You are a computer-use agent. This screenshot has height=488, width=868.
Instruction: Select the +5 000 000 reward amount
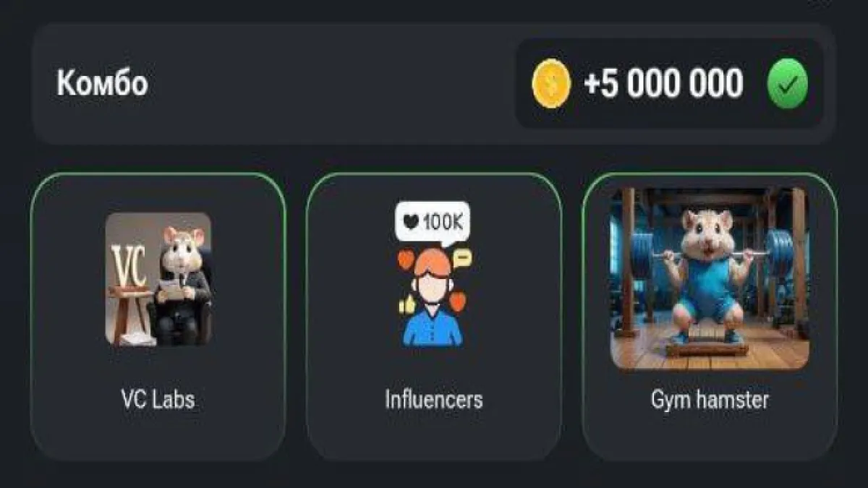[x=663, y=84]
